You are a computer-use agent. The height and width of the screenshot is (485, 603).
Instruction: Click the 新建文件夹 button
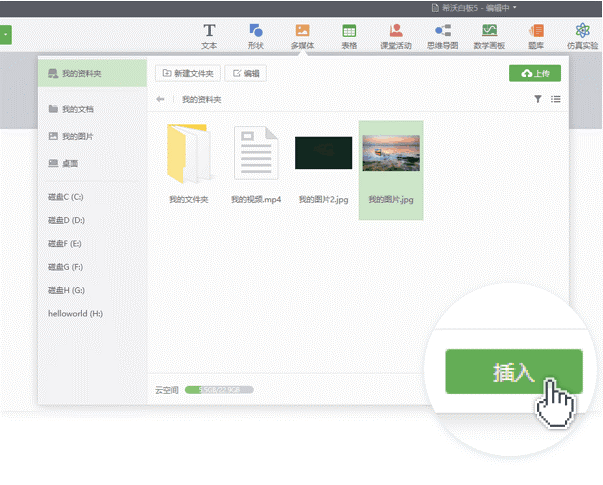[x=187, y=73]
